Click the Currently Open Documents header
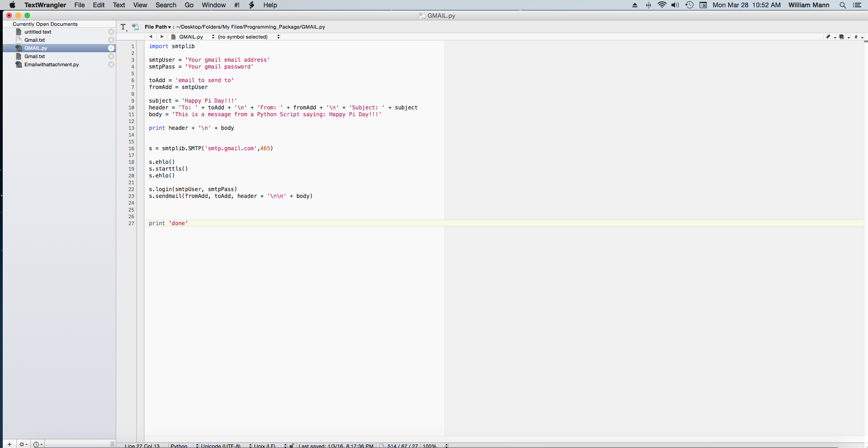The height and width of the screenshot is (448, 868). (45, 24)
